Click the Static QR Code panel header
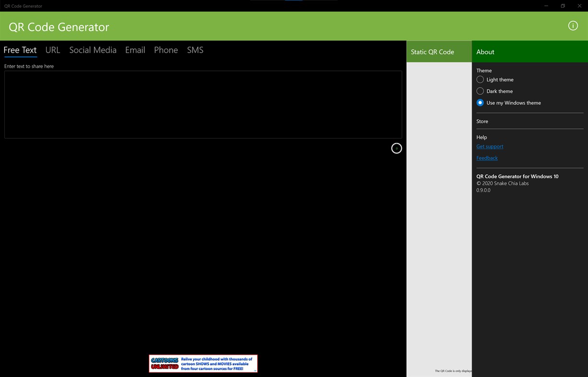588x377 pixels. [x=432, y=51]
